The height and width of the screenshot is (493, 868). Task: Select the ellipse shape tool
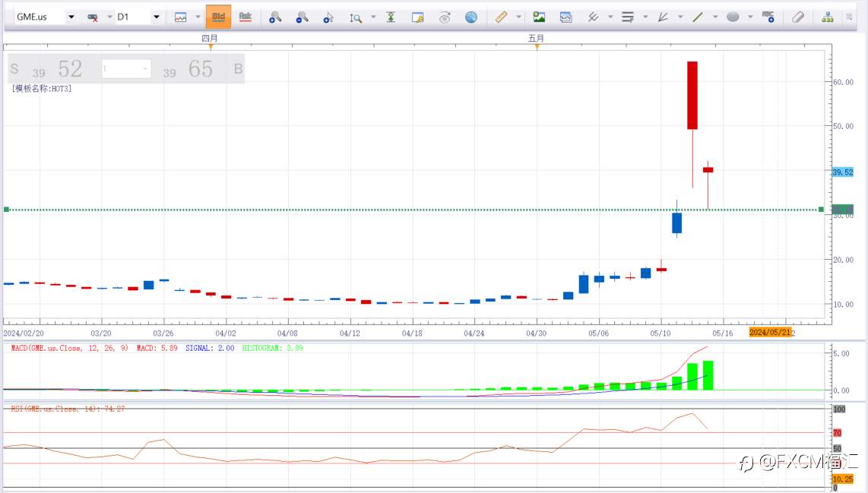[x=733, y=17]
